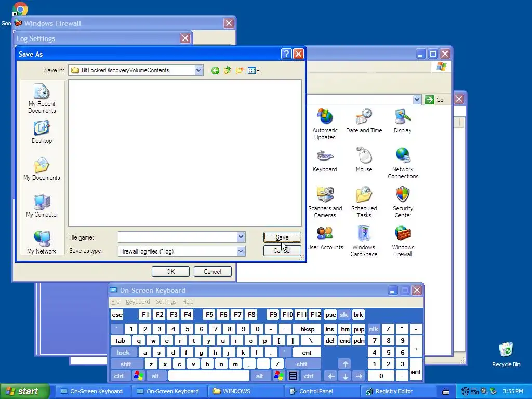The image size is (532, 399).
Task: Open Display icon in Control Panel
Action: pos(403,121)
